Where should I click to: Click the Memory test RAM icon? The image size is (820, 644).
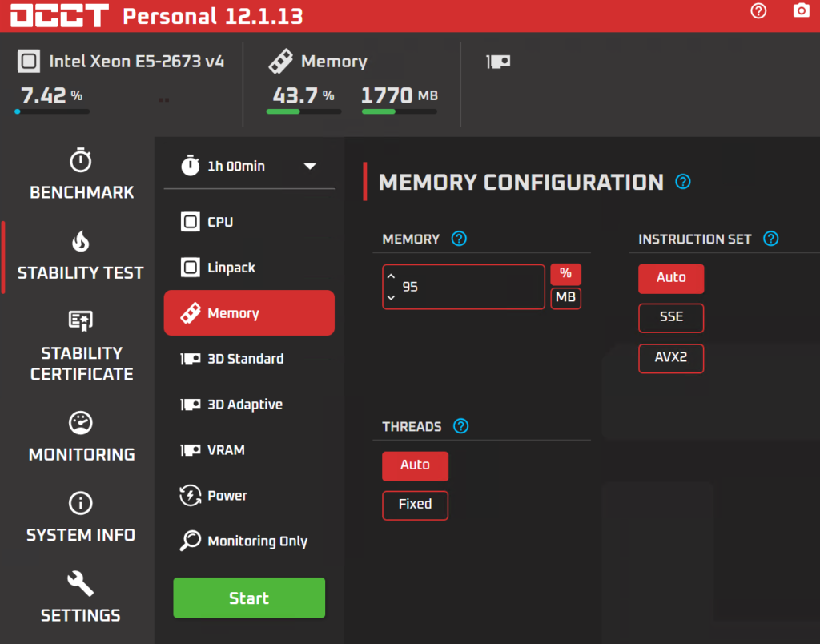(x=191, y=313)
